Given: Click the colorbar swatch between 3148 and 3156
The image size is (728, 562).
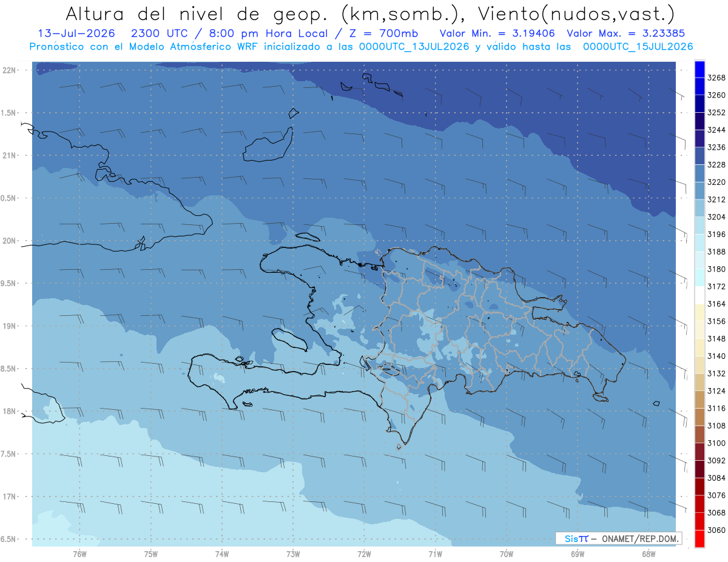Looking at the screenshot, I should 699,330.
